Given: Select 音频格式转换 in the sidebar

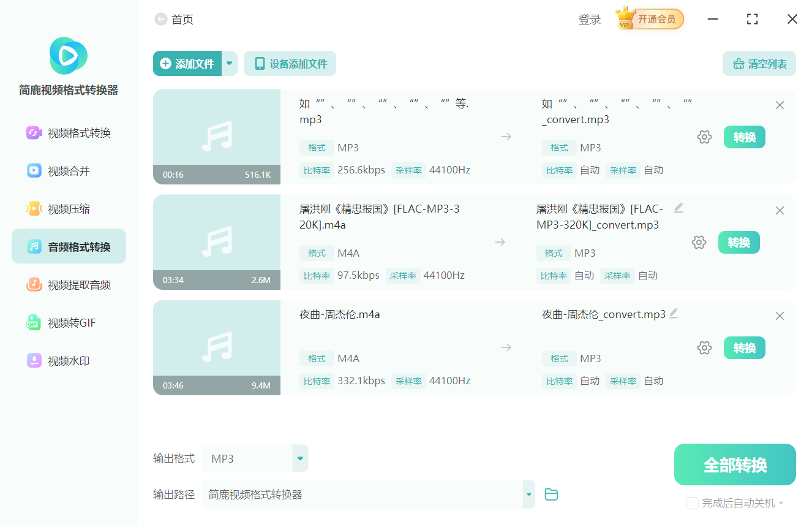Looking at the screenshot, I should pos(69,246).
